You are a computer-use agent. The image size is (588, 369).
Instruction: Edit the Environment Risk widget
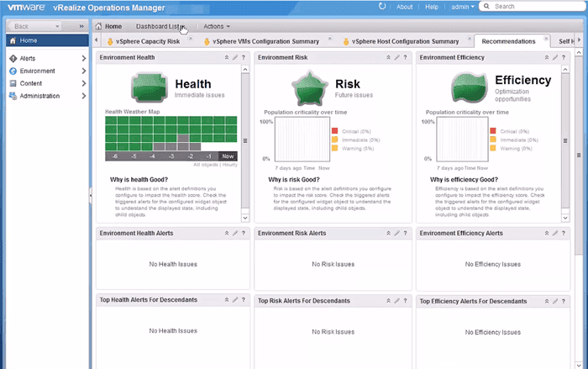(x=396, y=57)
